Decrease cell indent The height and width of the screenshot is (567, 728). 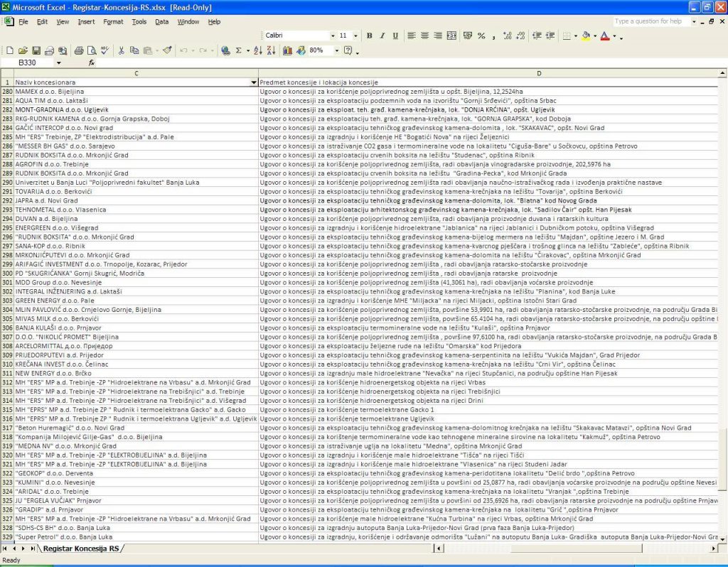click(x=537, y=36)
